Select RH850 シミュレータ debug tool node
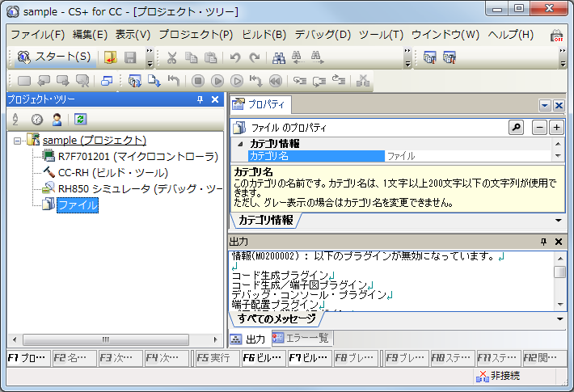Screen dimensions: 574x392 [x=140, y=189]
